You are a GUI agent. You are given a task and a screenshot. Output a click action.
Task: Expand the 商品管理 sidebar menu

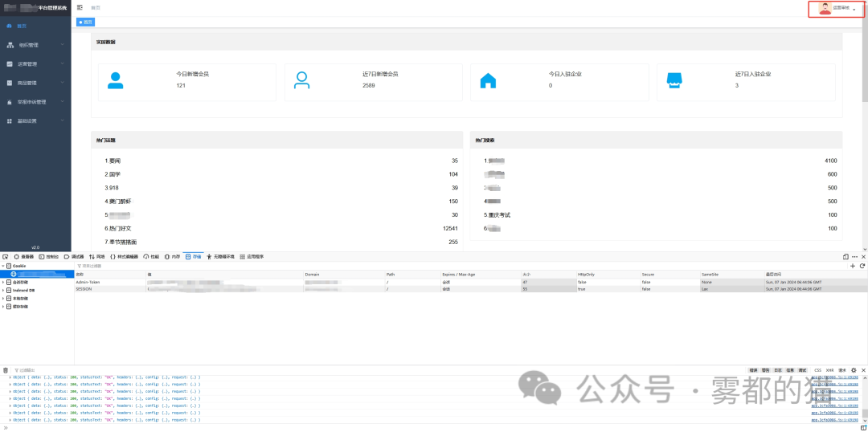click(x=35, y=83)
